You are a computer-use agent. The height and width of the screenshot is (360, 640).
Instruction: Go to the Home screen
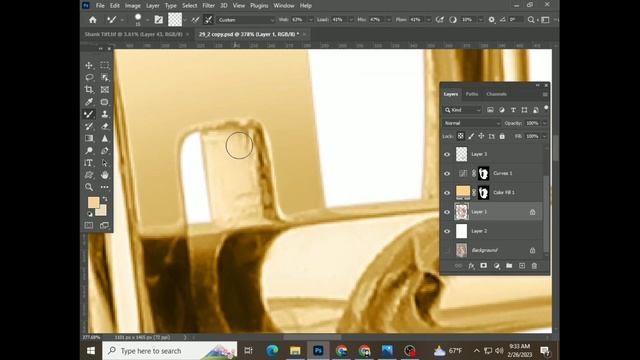pyautogui.click(x=93, y=20)
